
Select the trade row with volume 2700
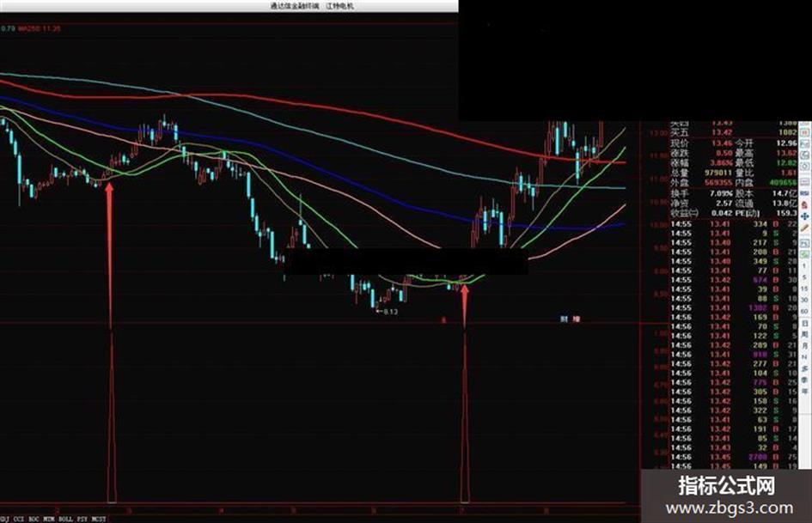tap(734, 457)
